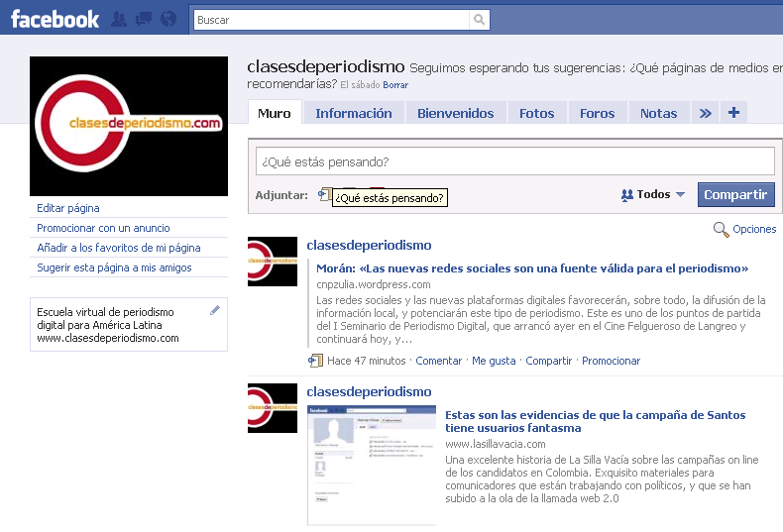783x532 pixels.
Task: Click Editar página link
Action: pos(68,208)
